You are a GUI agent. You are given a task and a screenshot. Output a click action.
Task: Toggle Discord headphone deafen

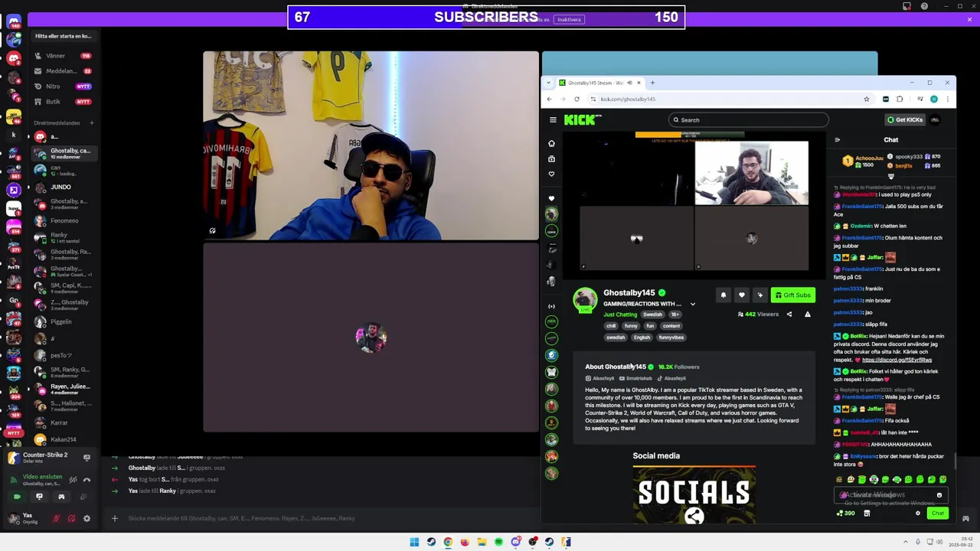[71, 518]
